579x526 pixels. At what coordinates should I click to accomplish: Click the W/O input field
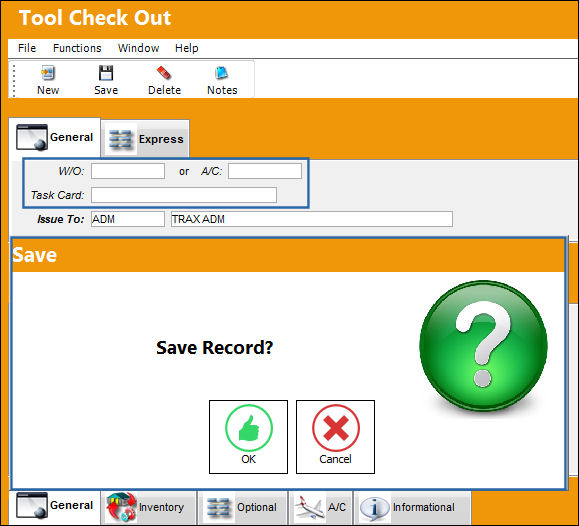point(128,171)
